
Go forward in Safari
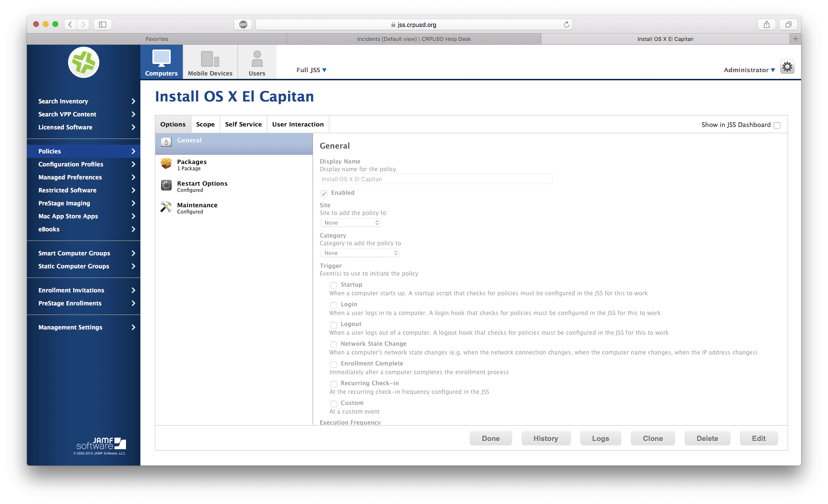pyautogui.click(x=83, y=25)
